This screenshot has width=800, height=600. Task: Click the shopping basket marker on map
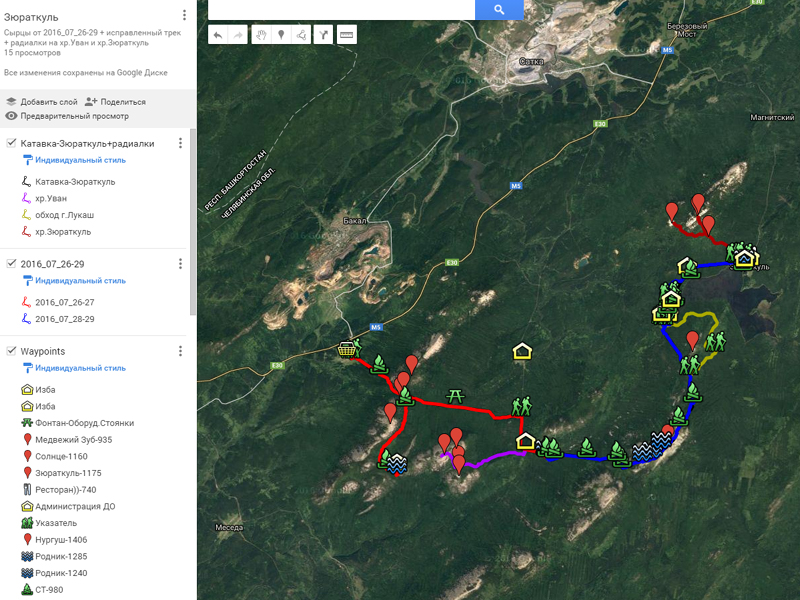[347, 350]
